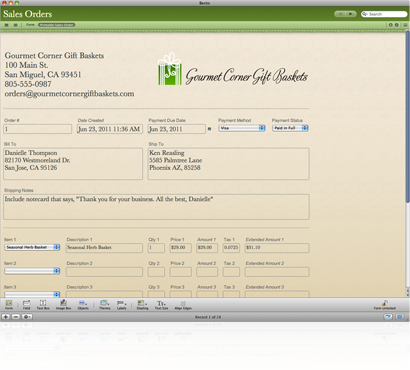This screenshot has width=410, height=370.
Task: Insert an Image Box
Action: pyautogui.click(x=63, y=304)
